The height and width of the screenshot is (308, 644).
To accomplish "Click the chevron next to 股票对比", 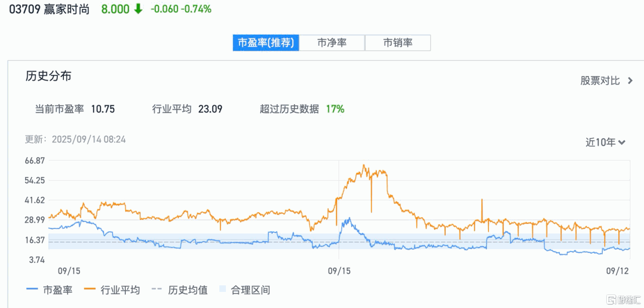I will coord(630,81).
